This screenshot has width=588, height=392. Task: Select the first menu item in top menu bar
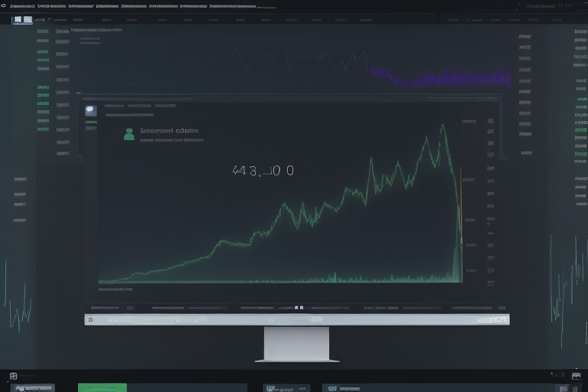coord(22,5)
